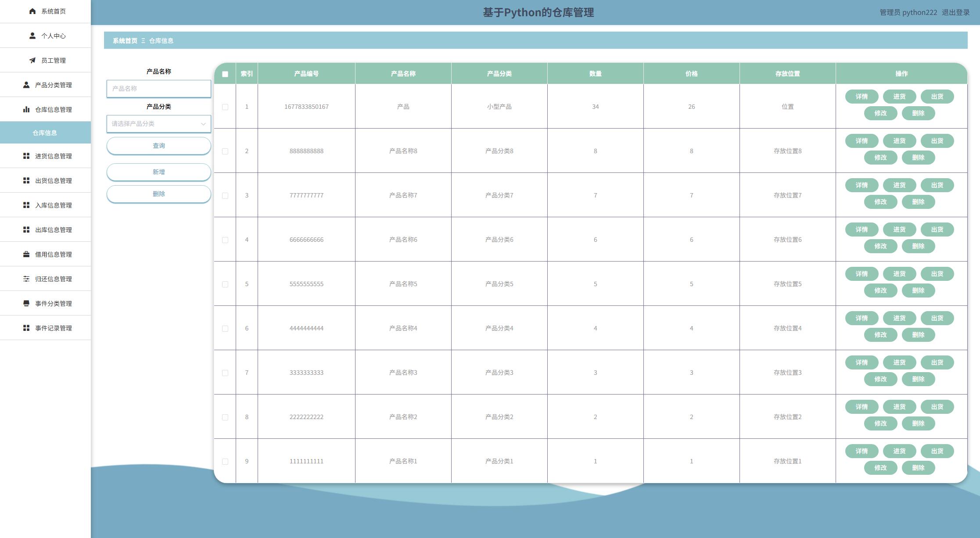Open the 产品分类 dropdown selector
The width and height of the screenshot is (980, 538).
[x=158, y=124]
